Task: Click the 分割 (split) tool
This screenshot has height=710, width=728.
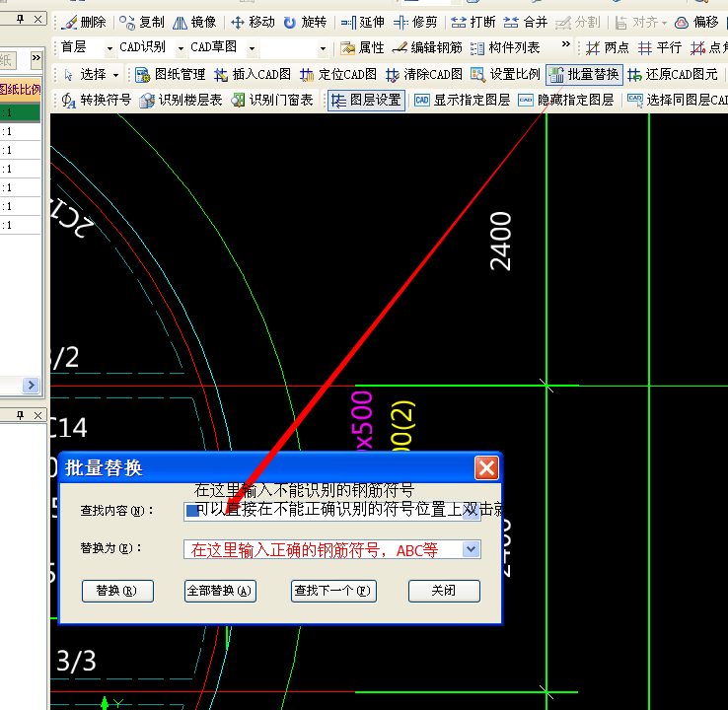Action: point(578,22)
